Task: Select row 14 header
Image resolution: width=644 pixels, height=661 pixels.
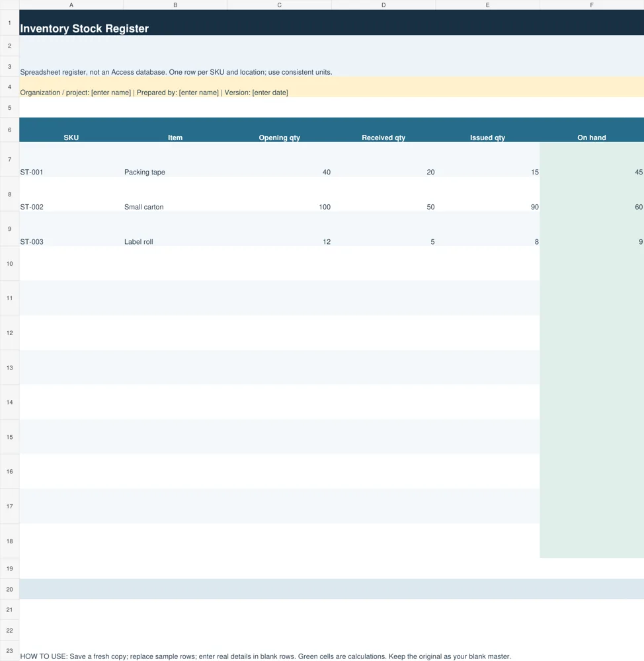Action: pyautogui.click(x=10, y=402)
